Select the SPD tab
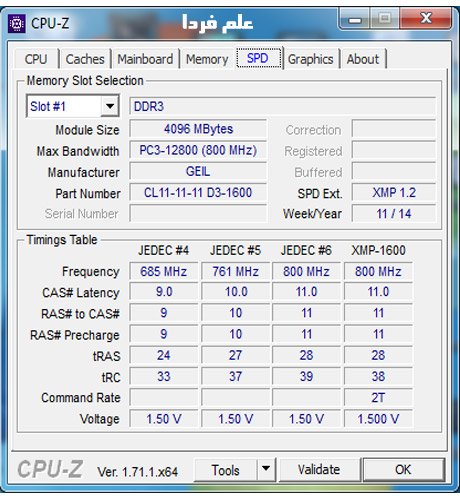 tap(259, 58)
